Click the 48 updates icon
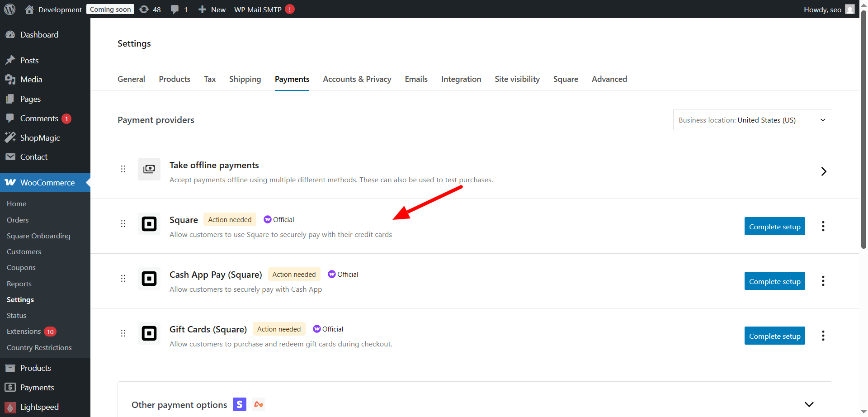This screenshot has width=868, height=417. [144, 9]
